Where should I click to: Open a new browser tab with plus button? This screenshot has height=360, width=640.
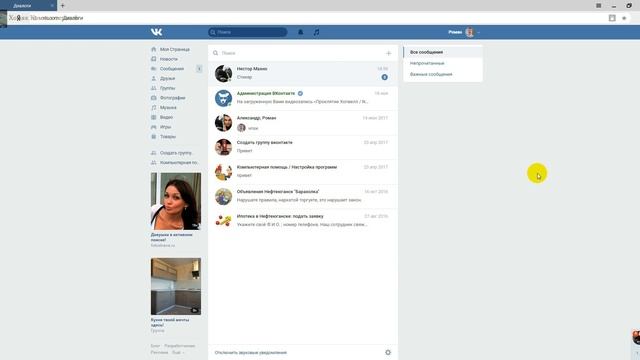click(x=62, y=6)
